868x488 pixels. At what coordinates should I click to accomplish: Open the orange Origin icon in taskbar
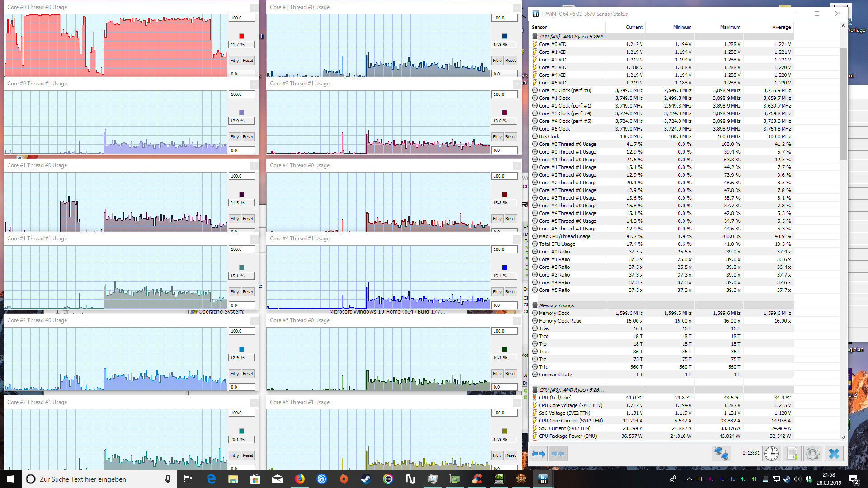coord(344,479)
